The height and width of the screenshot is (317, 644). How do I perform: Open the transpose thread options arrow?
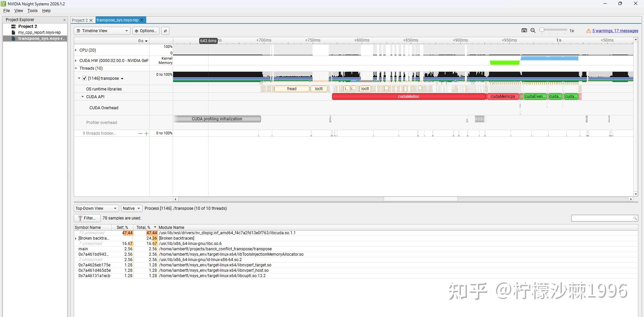tap(122, 79)
